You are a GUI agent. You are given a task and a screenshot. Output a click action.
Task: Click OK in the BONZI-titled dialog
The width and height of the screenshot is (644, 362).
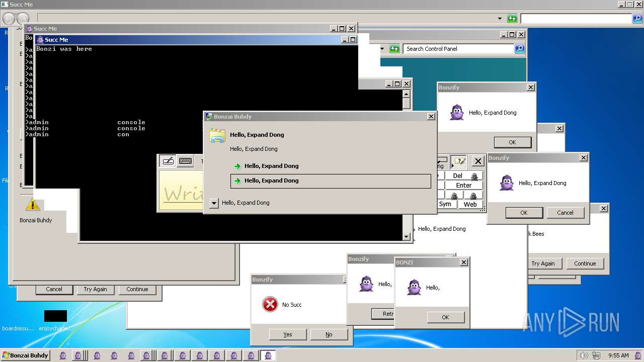445,317
